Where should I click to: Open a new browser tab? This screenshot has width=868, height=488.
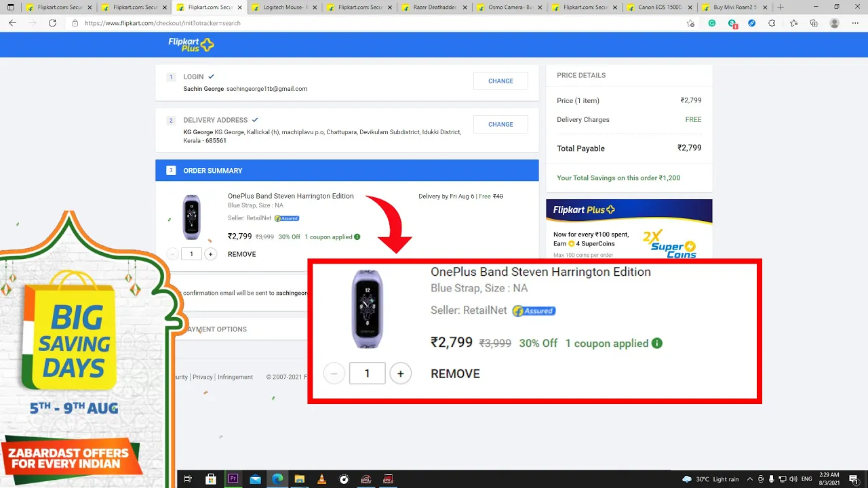(x=781, y=7)
